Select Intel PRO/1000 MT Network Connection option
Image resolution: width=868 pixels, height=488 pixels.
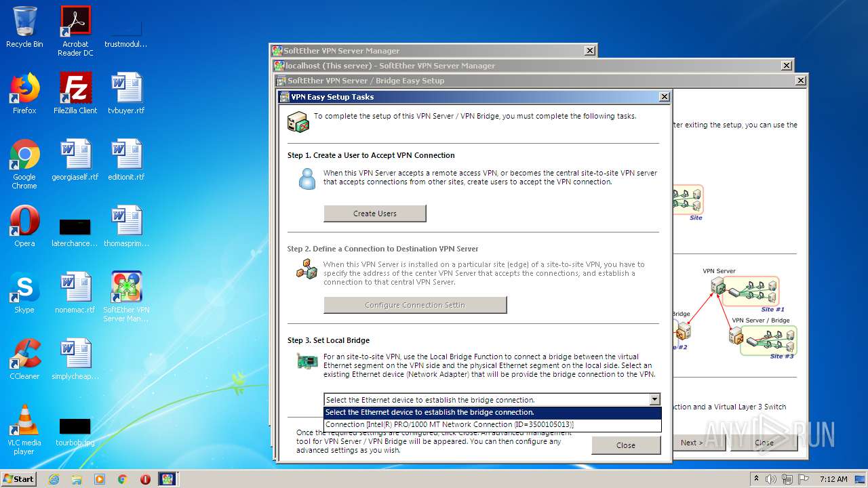click(492, 425)
